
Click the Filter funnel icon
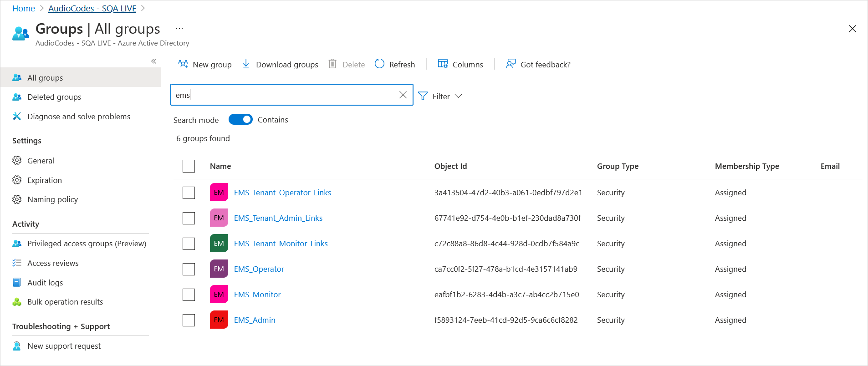(423, 96)
